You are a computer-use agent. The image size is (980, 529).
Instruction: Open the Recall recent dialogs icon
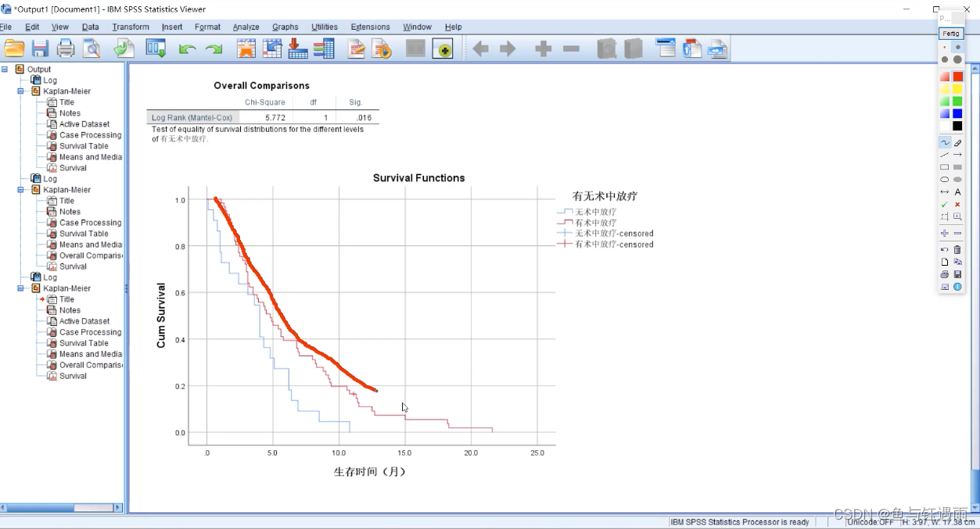coord(156,48)
